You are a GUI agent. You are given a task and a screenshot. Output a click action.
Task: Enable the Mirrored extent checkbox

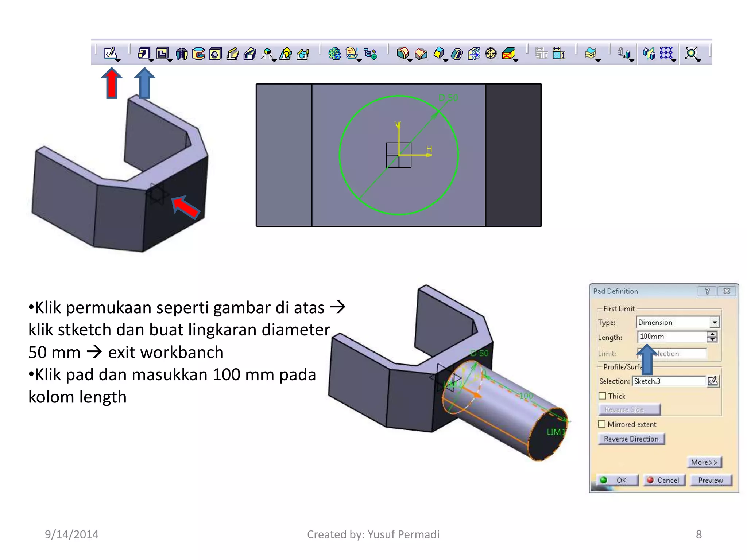(602, 424)
